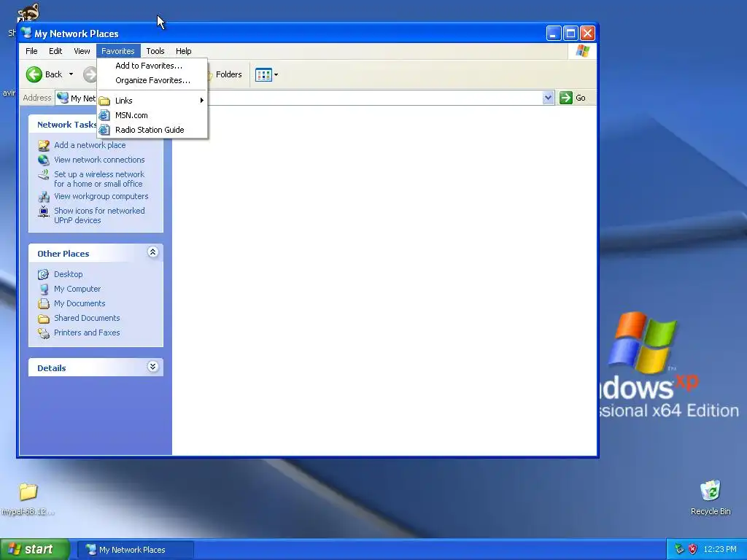Open My Documents link

80,303
